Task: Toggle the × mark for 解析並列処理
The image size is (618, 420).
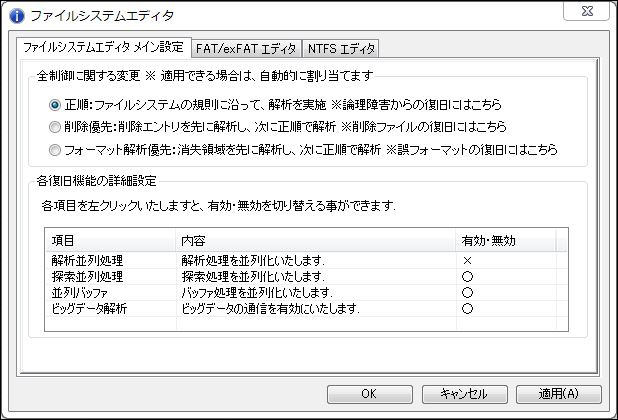Action: point(467,260)
